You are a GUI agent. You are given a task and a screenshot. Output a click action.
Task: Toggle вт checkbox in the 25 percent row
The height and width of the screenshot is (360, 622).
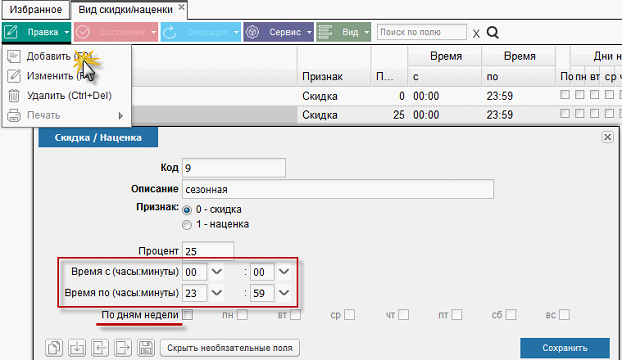click(594, 114)
